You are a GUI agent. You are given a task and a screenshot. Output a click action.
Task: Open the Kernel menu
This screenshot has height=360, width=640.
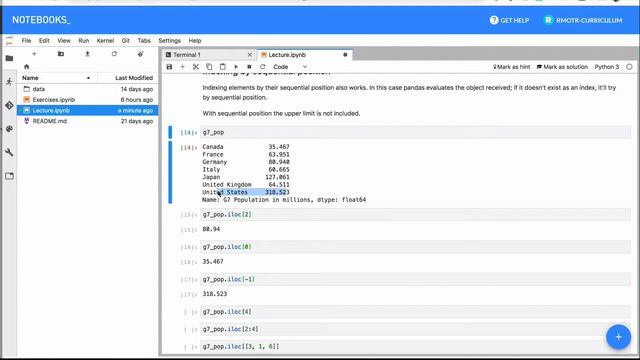(x=105, y=40)
